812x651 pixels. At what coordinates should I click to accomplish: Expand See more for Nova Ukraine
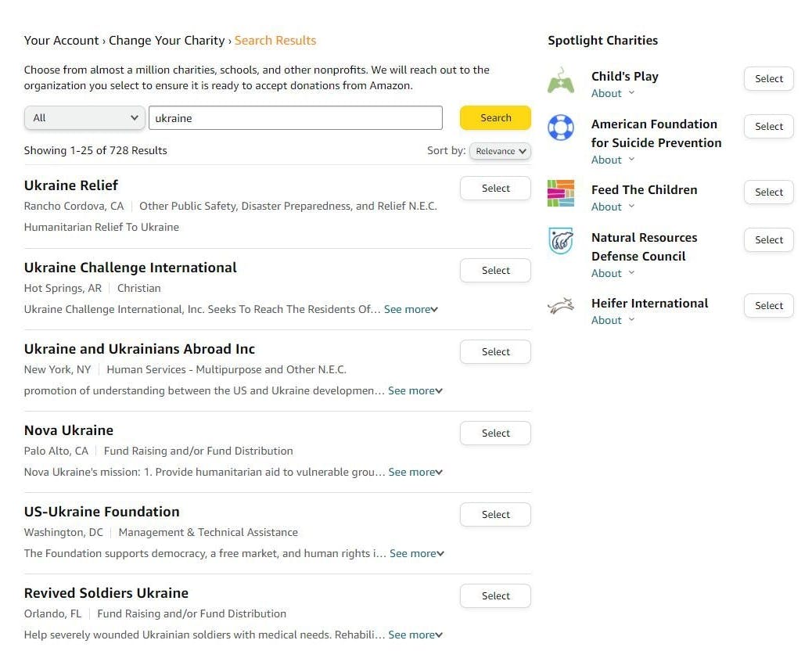click(415, 473)
